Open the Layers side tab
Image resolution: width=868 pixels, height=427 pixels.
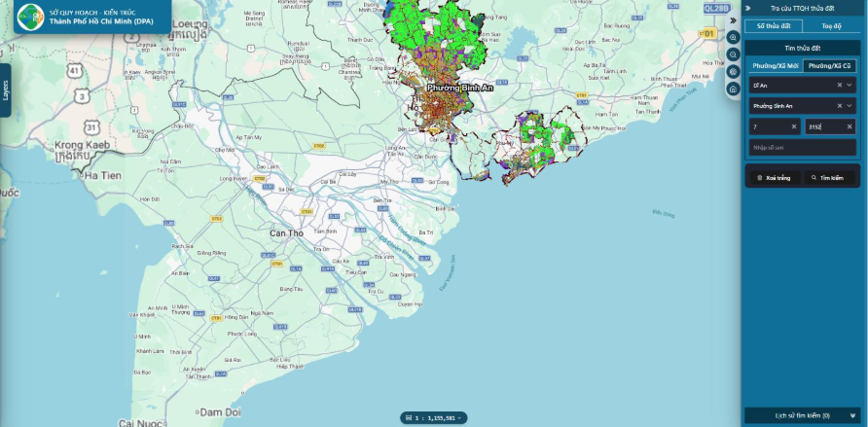pos(5,90)
